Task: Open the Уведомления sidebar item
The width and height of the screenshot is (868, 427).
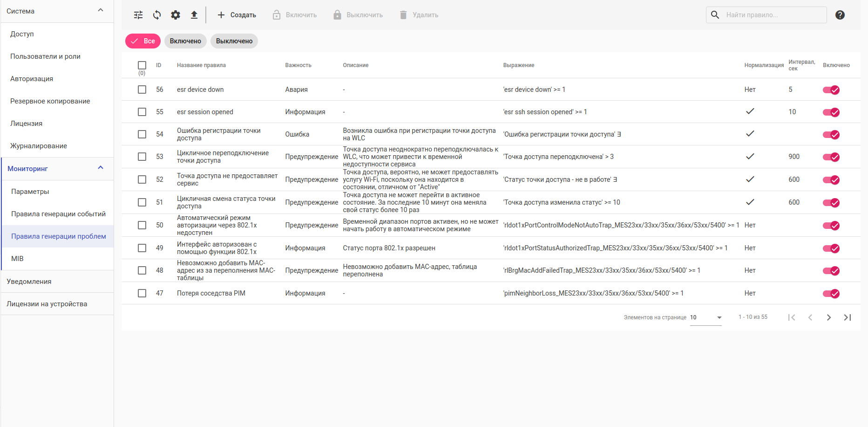Action: [29, 282]
